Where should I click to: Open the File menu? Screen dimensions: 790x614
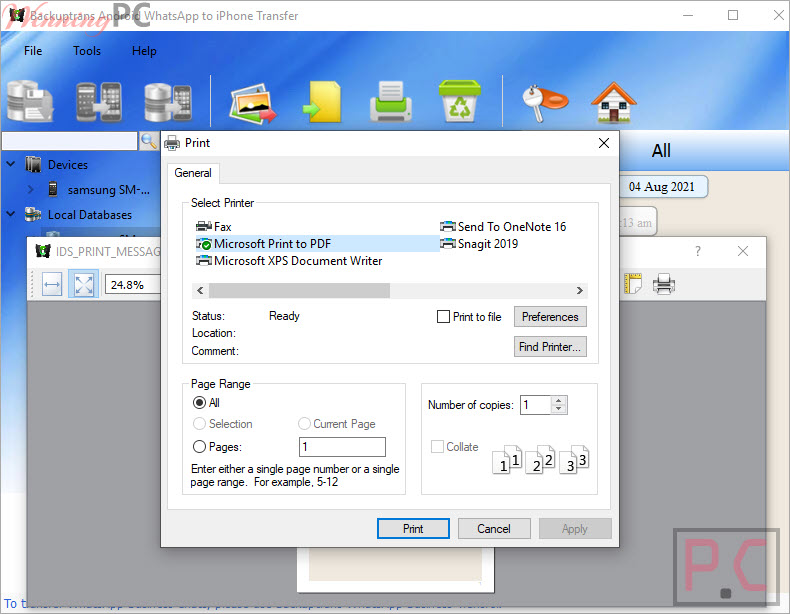[x=33, y=51]
